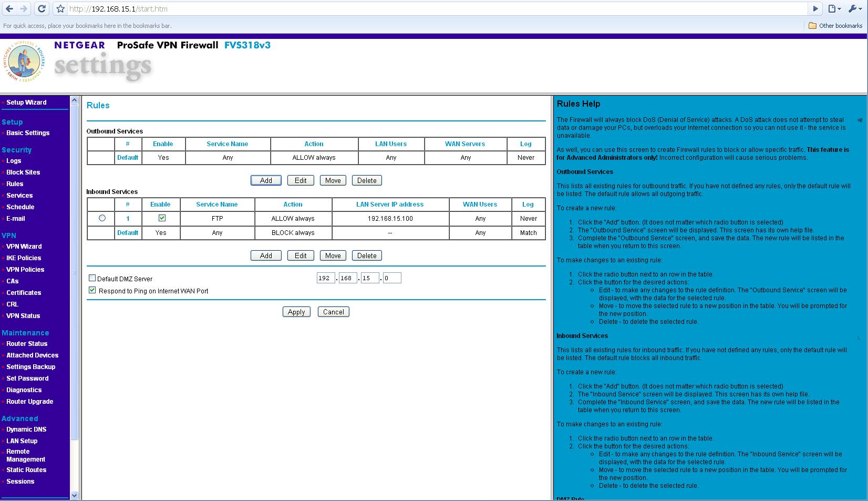Disable the Enable checkbox for the FTP rule
Image resolution: width=868 pixels, height=501 pixels.
click(161, 218)
